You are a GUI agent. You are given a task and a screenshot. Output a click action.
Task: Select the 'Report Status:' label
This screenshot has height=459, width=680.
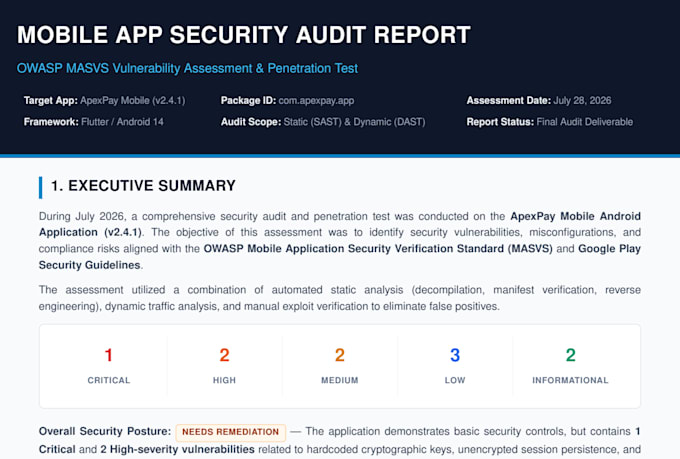tap(500, 122)
